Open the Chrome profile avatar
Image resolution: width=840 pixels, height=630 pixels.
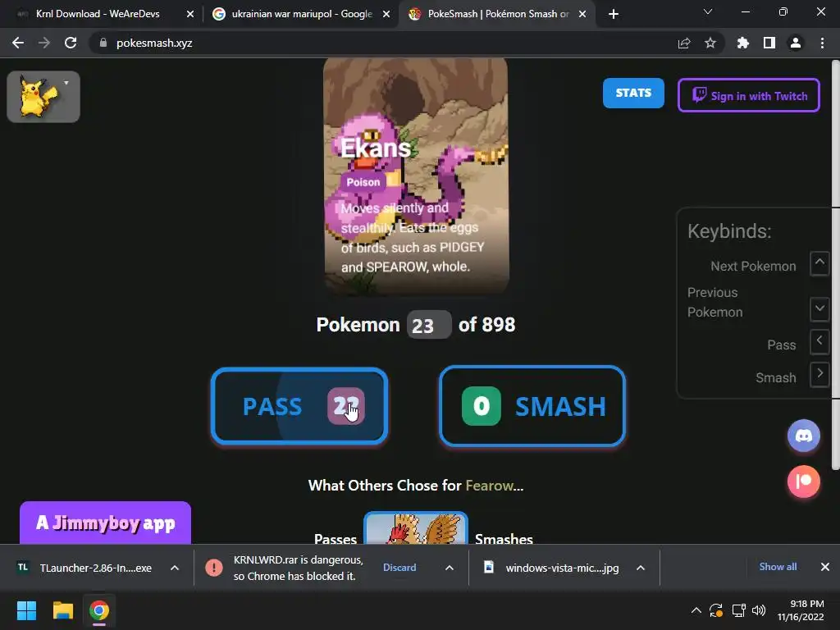[796, 43]
